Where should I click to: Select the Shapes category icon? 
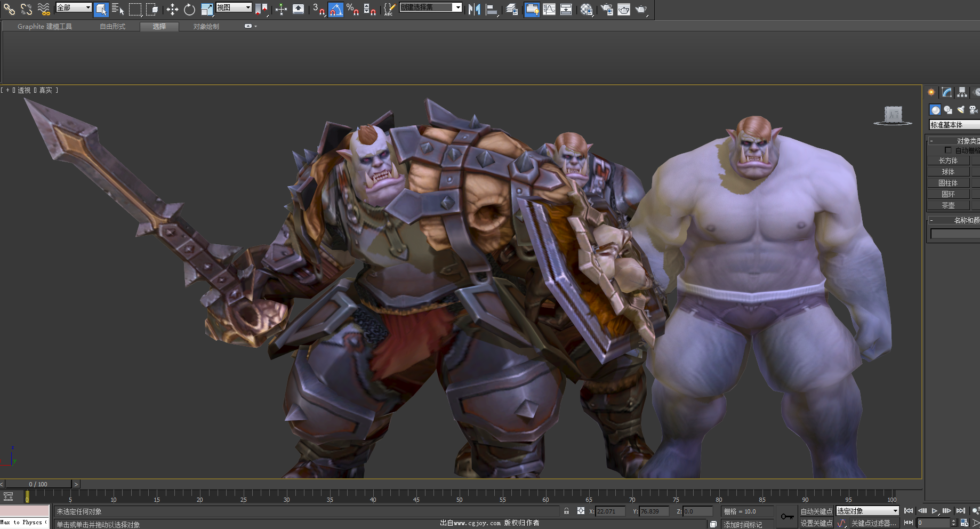point(948,110)
